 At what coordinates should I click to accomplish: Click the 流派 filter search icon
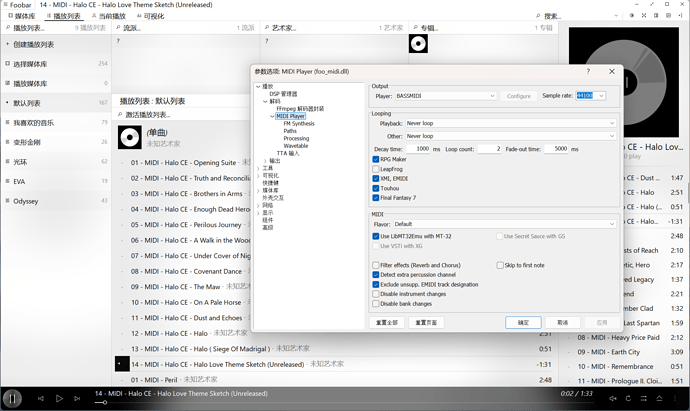coord(118,28)
